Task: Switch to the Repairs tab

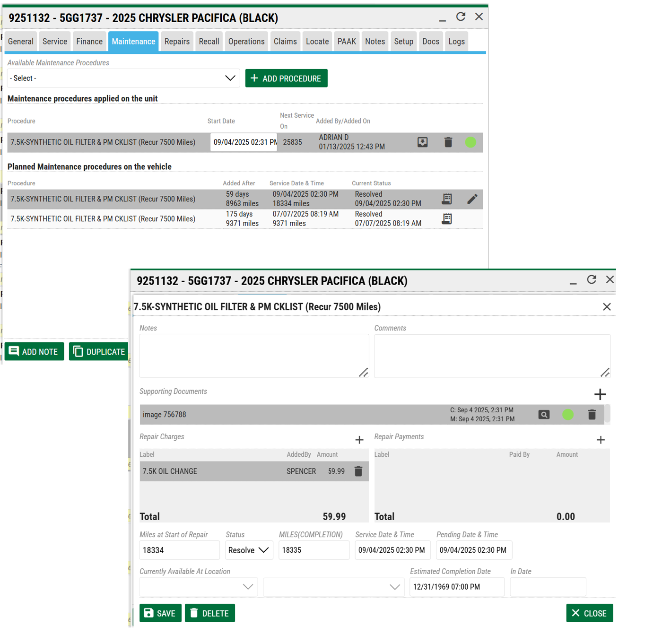Action: pyautogui.click(x=177, y=42)
